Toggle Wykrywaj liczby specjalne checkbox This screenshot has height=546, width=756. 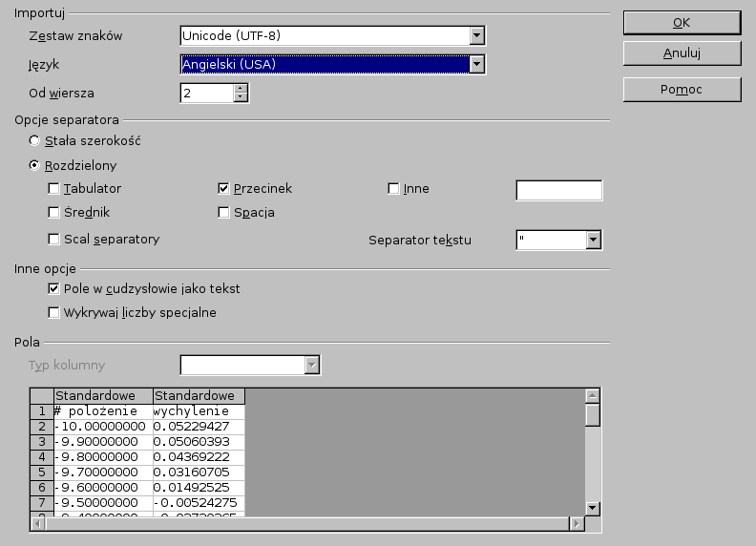point(54,312)
